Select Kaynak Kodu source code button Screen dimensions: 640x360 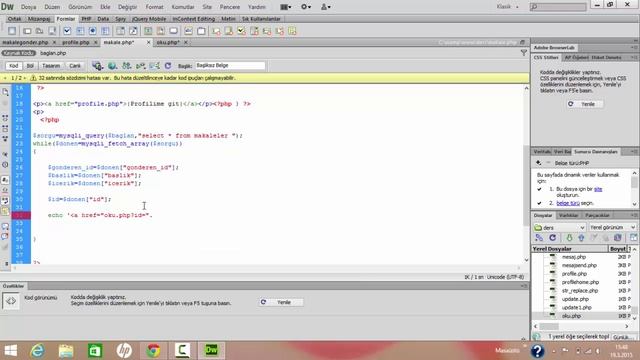tap(19, 53)
